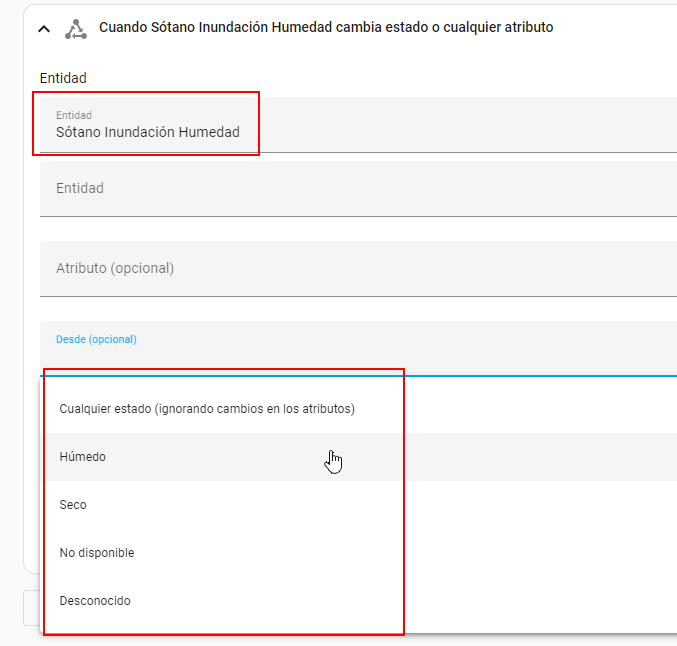
Task: Click the Atributo (opcional) placeholder text
Action: point(115,268)
